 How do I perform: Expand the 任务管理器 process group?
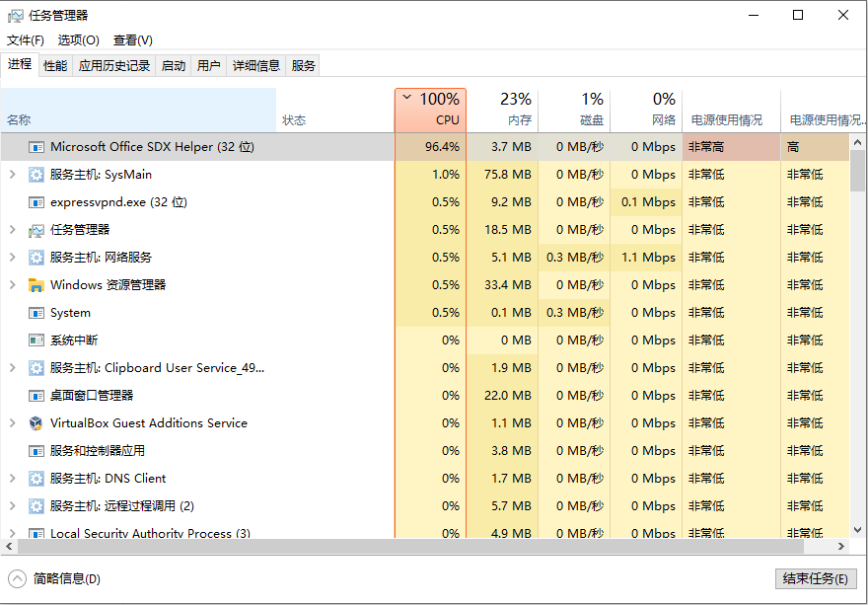pyautogui.click(x=12, y=230)
